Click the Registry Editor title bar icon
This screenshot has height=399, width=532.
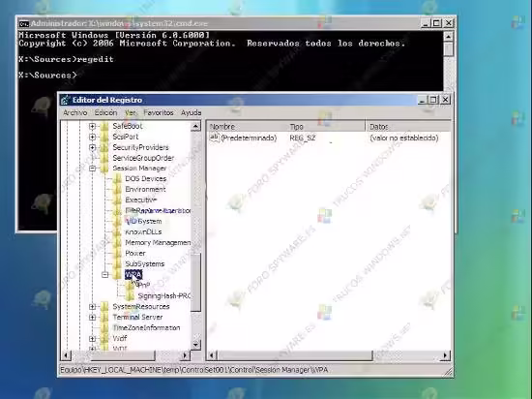[x=65, y=100]
